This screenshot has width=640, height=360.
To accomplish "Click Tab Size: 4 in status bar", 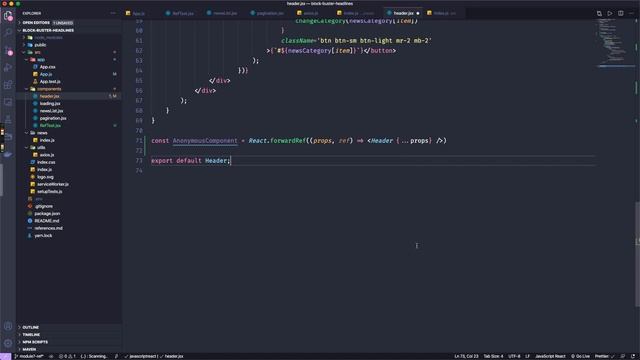I will click(x=493, y=356).
